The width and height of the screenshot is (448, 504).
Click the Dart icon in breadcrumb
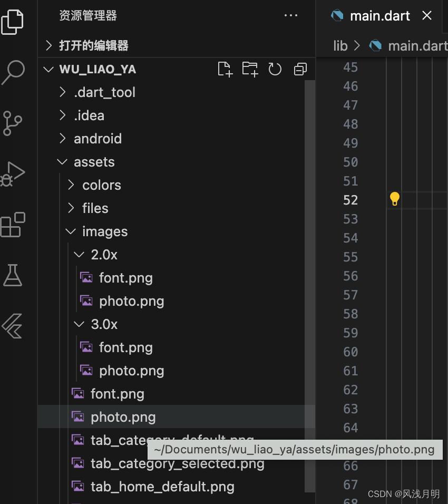tap(375, 45)
